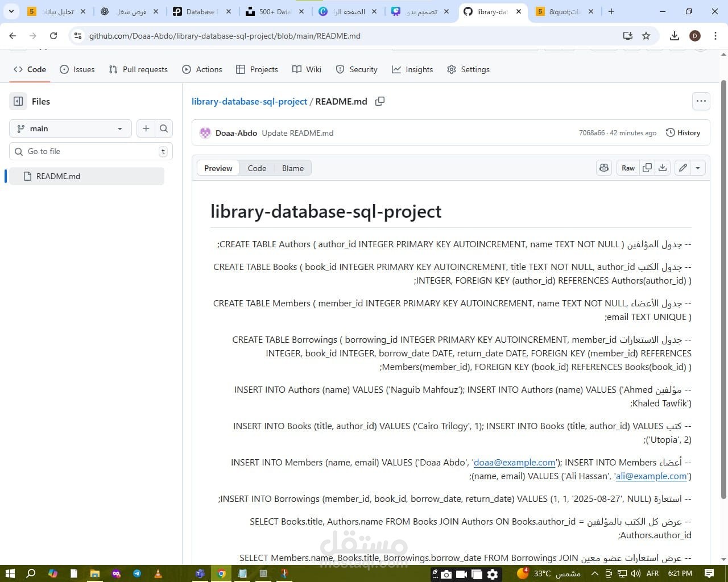Open the main branch dropdown
This screenshot has height=582, width=728.
(x=70, y=128)
